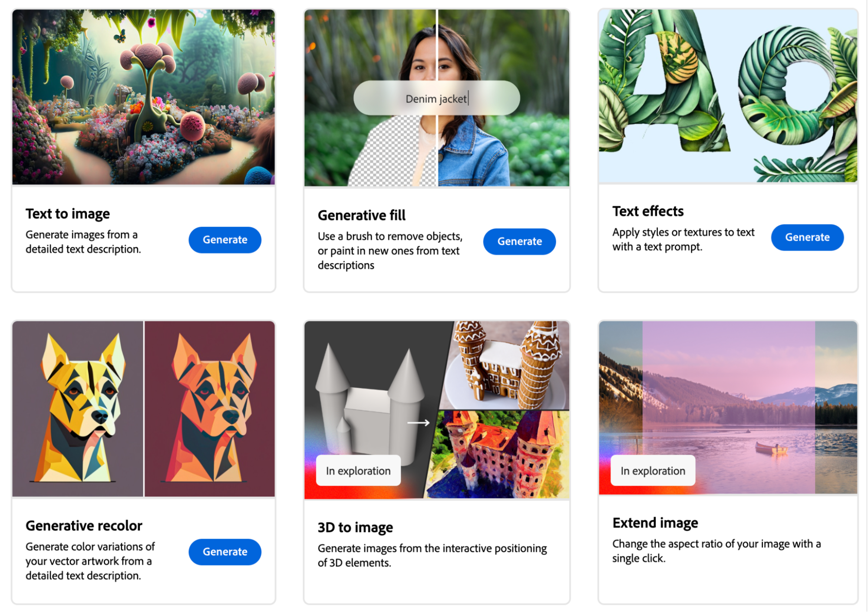
Task: Open the fantasy garden Text to image thumbnail
Action: 143,97
